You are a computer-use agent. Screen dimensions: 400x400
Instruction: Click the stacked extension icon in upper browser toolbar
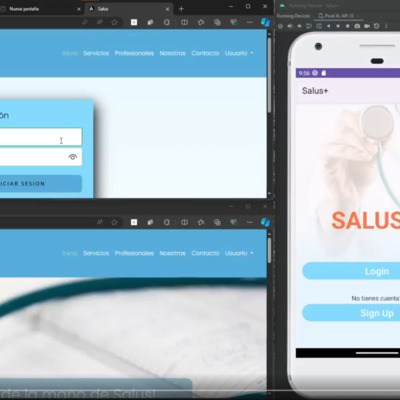150,22
